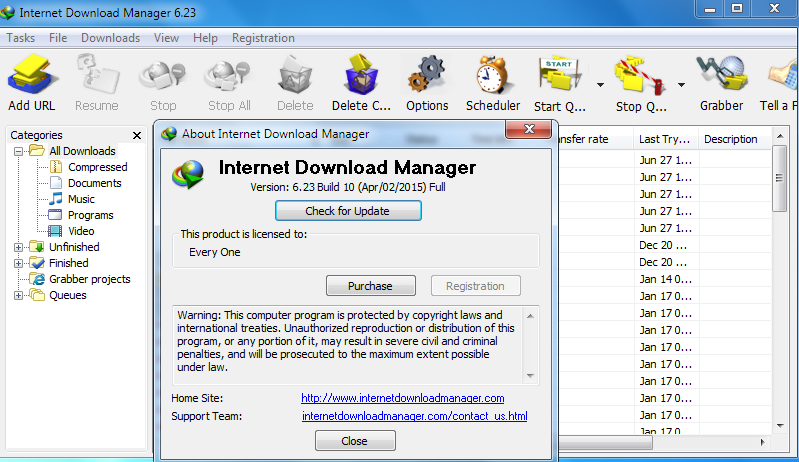This screenshot has width=799, height=462.
Task: Click the version 6.23 Build 10 text
Action: [x=348, y=187]
